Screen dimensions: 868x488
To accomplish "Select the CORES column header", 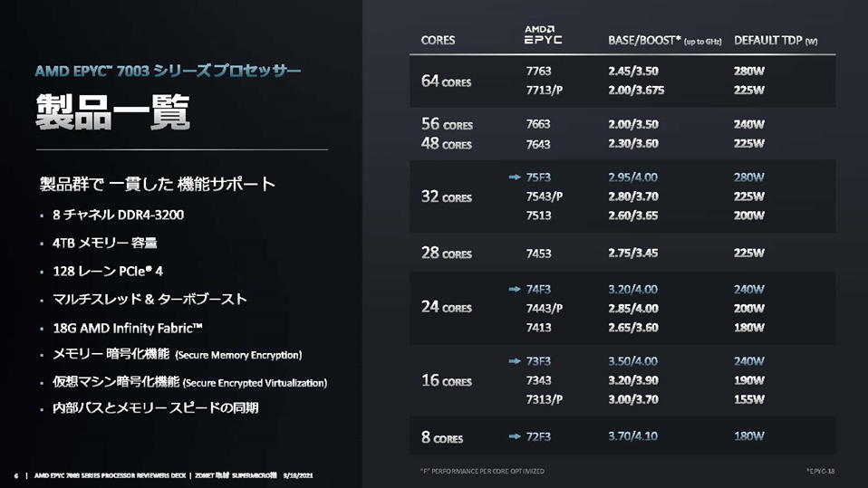I will pyautogui.click(x=439, y=41).
